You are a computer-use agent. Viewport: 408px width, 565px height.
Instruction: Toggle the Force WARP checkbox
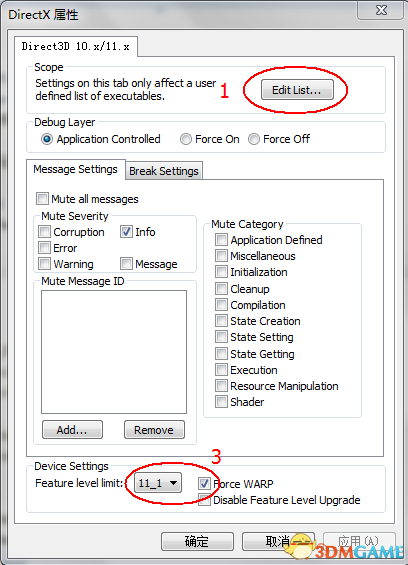(x=204, y=484)
